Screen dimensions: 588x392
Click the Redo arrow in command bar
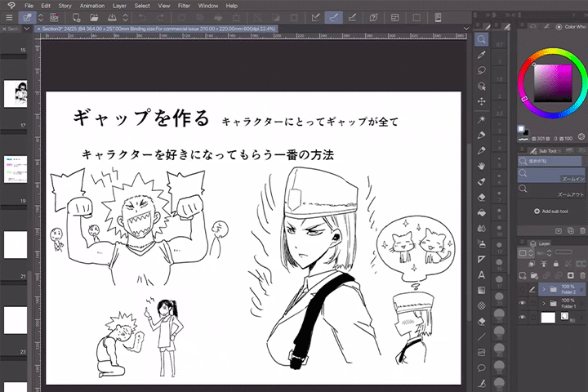(x=160, y=18)
